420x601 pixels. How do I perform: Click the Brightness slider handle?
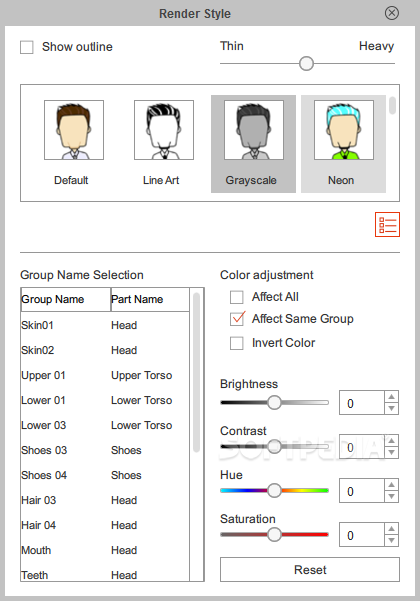coord(274,402)
